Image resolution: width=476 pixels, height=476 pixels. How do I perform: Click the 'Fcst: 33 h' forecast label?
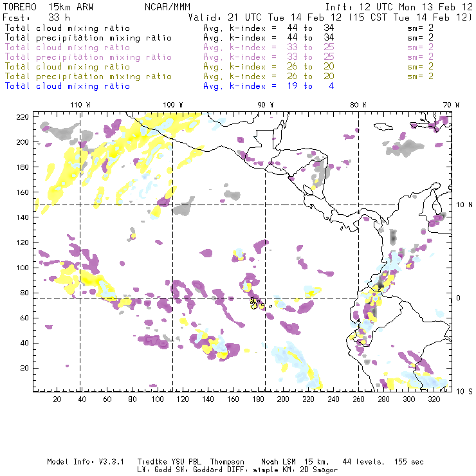point(36,17)
